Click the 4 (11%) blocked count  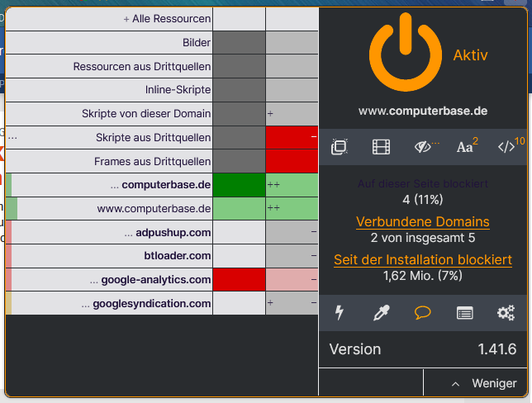click(423, 200)
